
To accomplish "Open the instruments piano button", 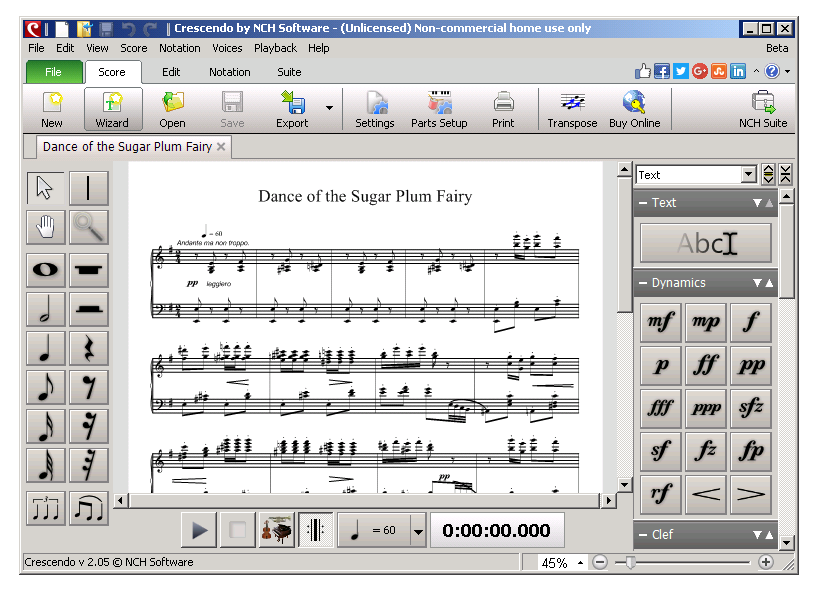I will point(277,530).
